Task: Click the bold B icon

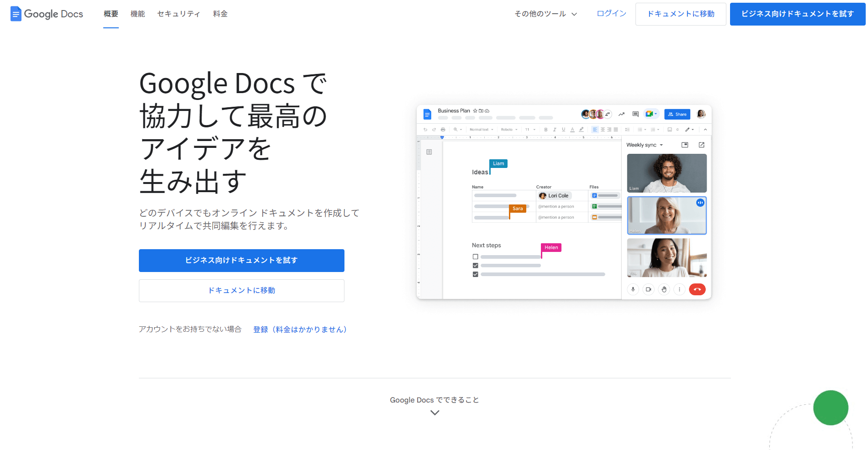Action: click(546, 130)
